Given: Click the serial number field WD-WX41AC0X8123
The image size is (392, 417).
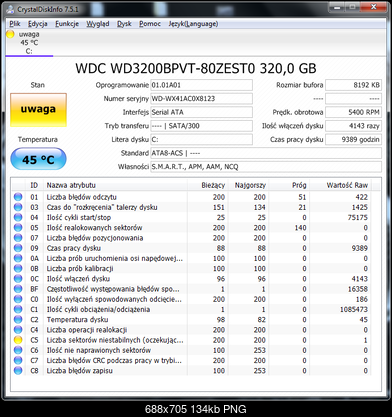Looking at the screenshot, I should tap(201, 99).
